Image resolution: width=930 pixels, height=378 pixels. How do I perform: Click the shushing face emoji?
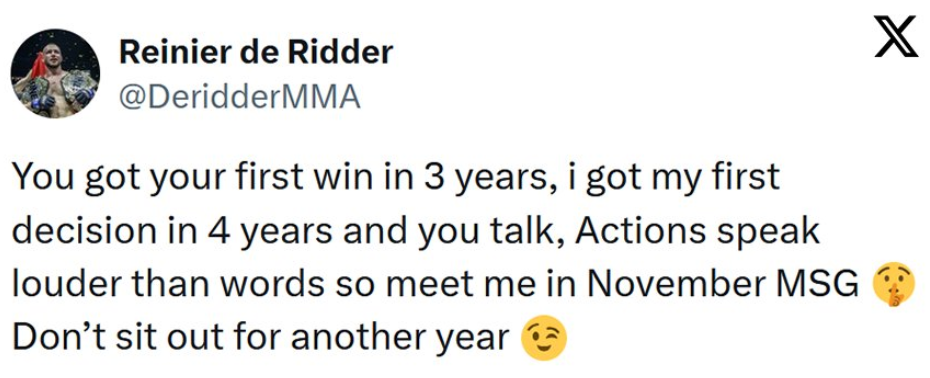point(891,284)
